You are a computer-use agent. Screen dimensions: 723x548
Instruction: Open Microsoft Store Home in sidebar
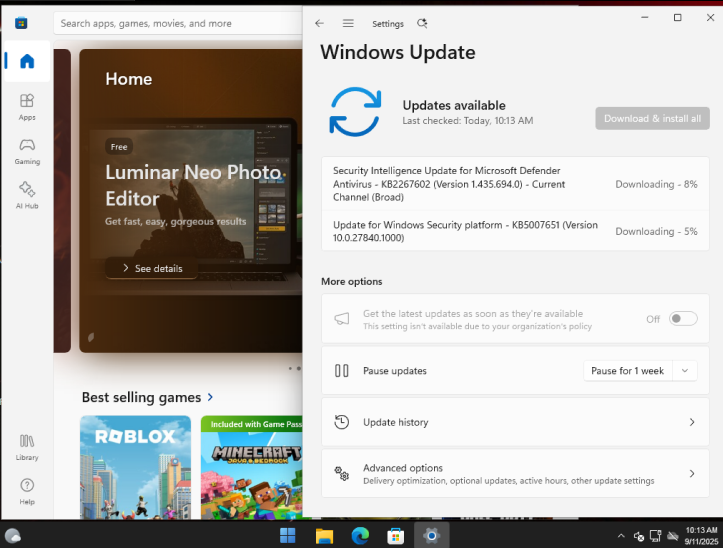pos(27,61)
